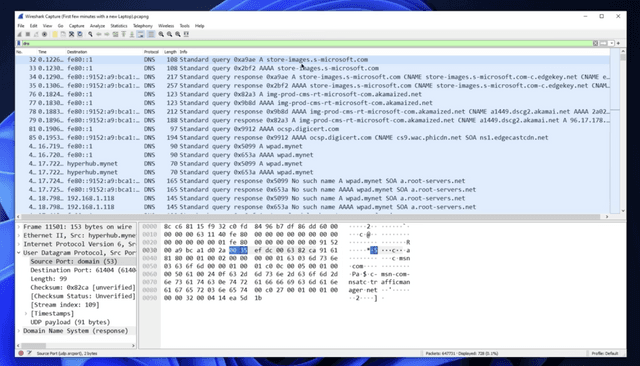Open the filter history dropdown
The width and height of the screenshot is (640, 366).
tap(611, 43)
